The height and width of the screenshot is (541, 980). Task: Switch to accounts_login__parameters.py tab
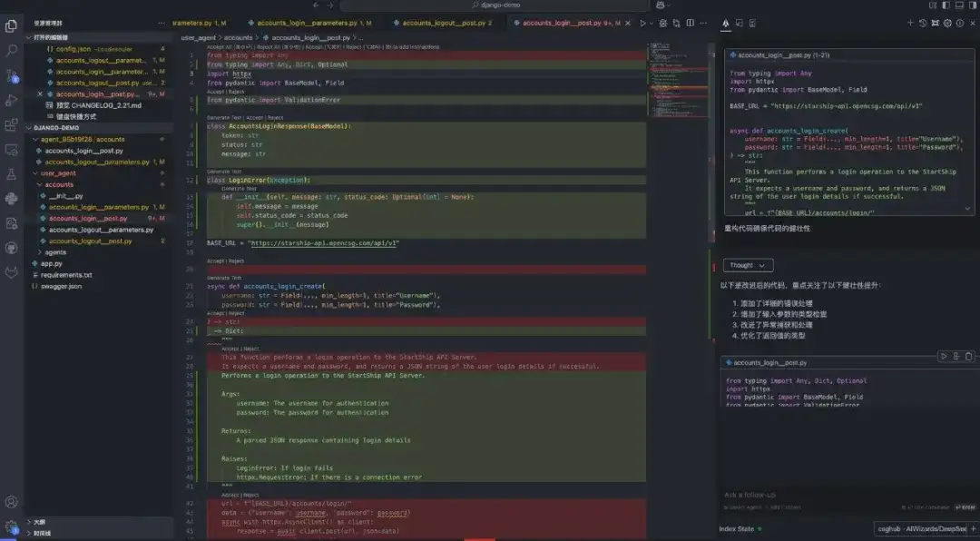pyautogui.click(x=309, y=23)
